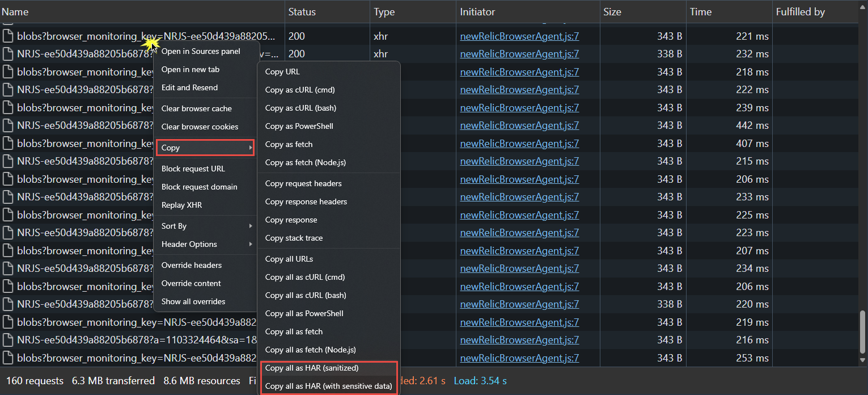Viewport: 868px width, 395px height.
Task: Sort by the Size column header
Action: point(612,11)
